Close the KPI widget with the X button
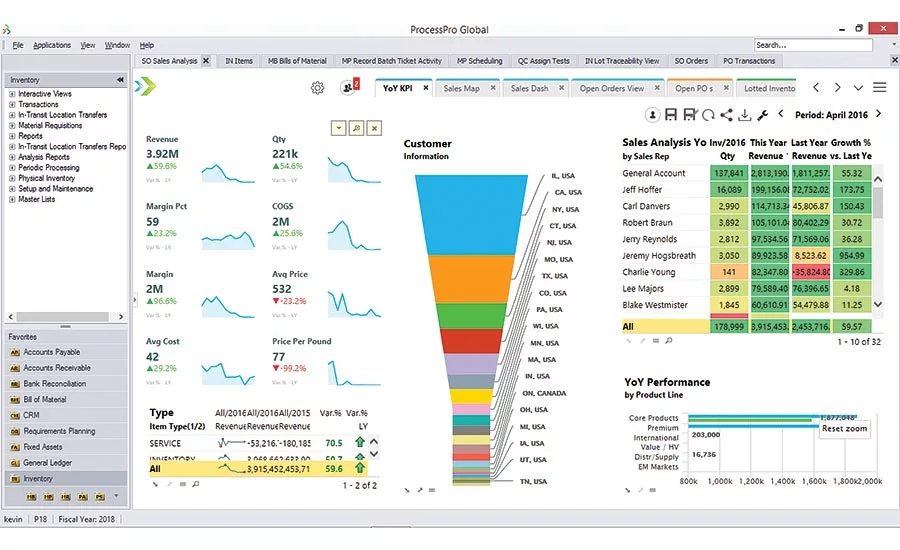This screenshot has height=550, width=900. pyautogui.click(x=374, y=128)
